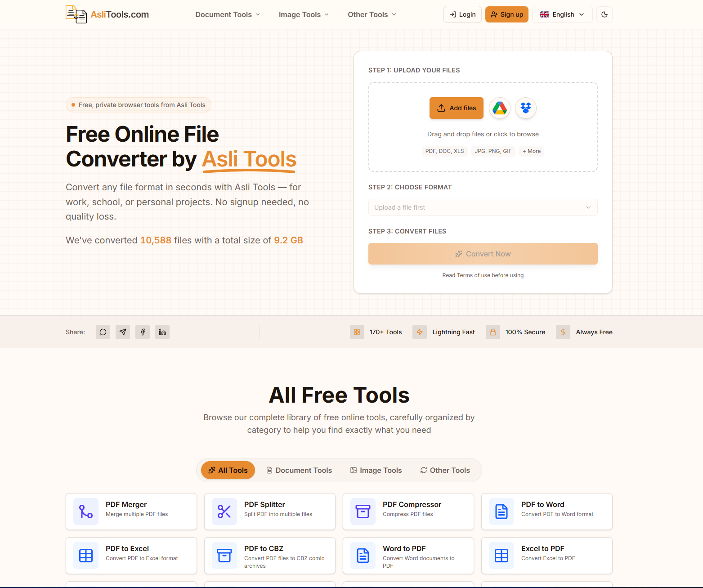Expand the Document Tools menu
The width and height of the screenshot is (703, 588).
click(228, 14)
